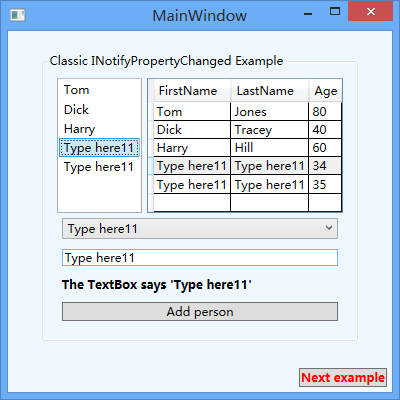Go to the Next example button

point(343,378)
